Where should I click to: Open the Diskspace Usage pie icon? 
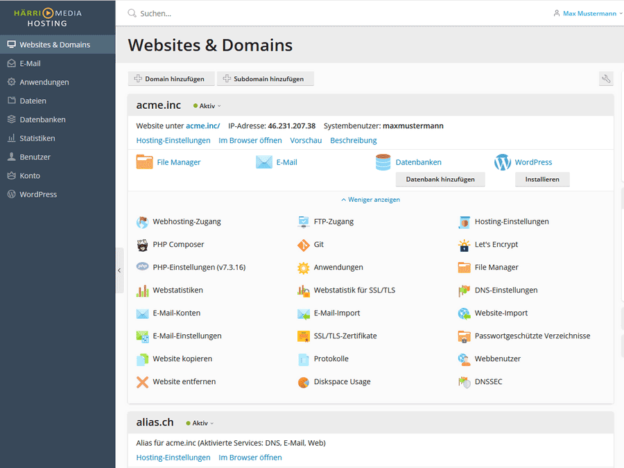(x=304, y=381)
